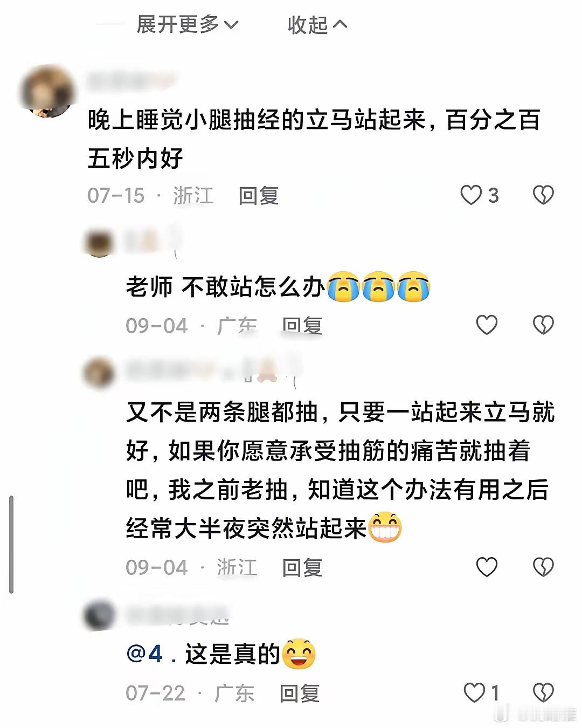View avatar of the 老师不敢站 replier
The height and width of the screenshot is (728, 582).
click(99, 243)
